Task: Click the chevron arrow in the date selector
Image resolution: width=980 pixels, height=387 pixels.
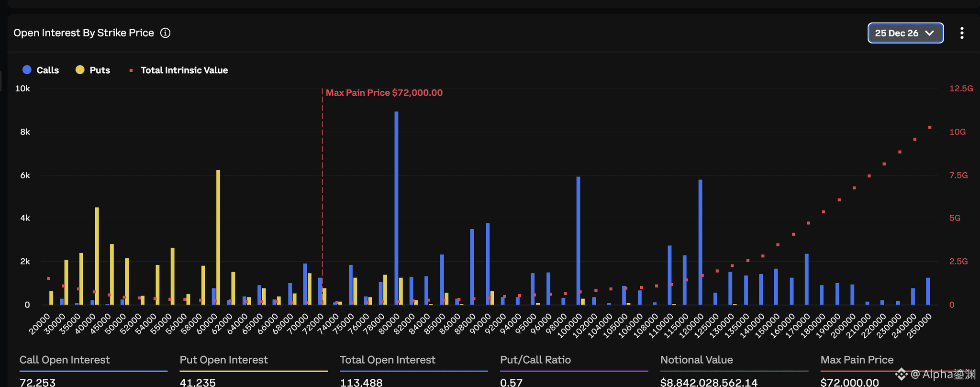Action: pos(930,33)
